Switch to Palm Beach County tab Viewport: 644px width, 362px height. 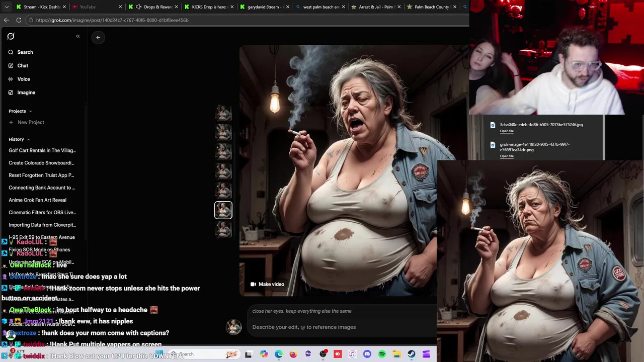(x=431, y=7)
